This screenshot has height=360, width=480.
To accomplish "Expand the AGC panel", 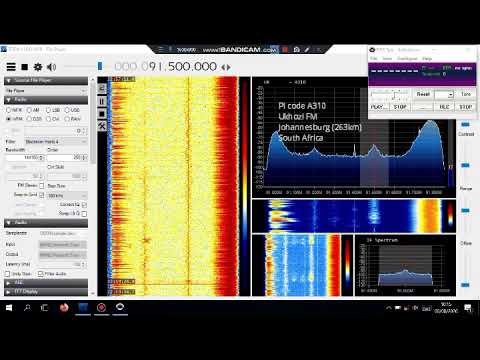I will tap(46, 283).
